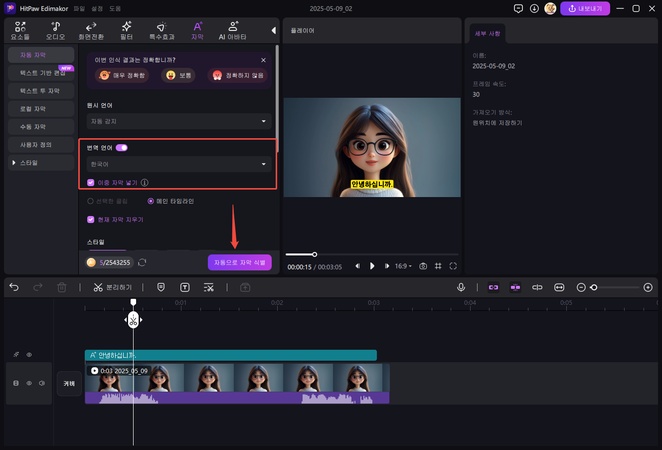Open the AI 아바타 panel
The width and height of the screenshot is (662, 450).
pyautogui.click(x=232, y=30)
